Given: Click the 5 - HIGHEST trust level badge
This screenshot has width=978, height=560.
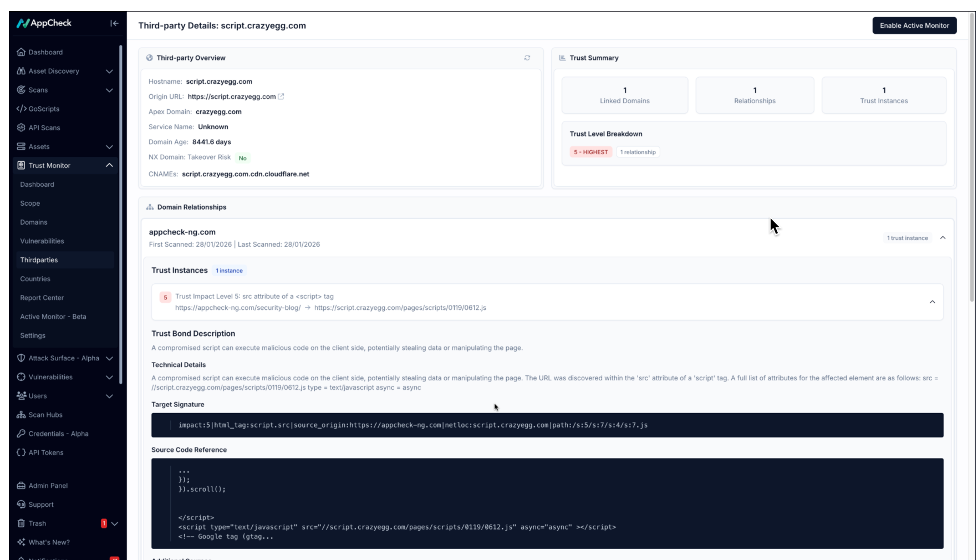Looking at the screenshot, I should (590, 152).
